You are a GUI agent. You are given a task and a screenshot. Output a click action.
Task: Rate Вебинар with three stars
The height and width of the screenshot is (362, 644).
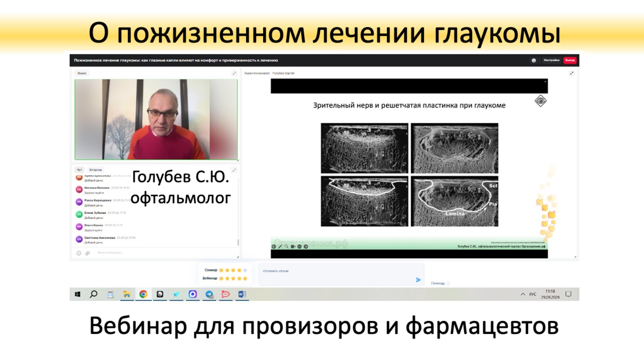click(x=233, y=279)
